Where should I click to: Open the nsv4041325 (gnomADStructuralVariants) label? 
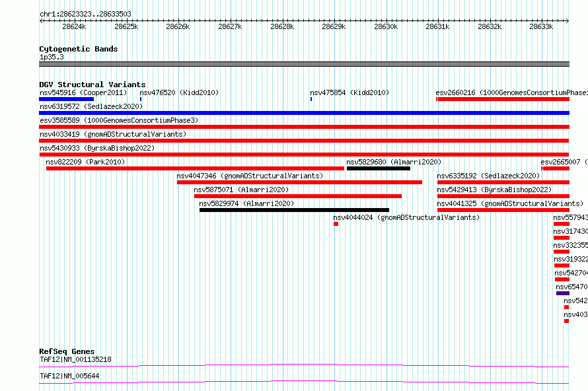pos(510,203)
